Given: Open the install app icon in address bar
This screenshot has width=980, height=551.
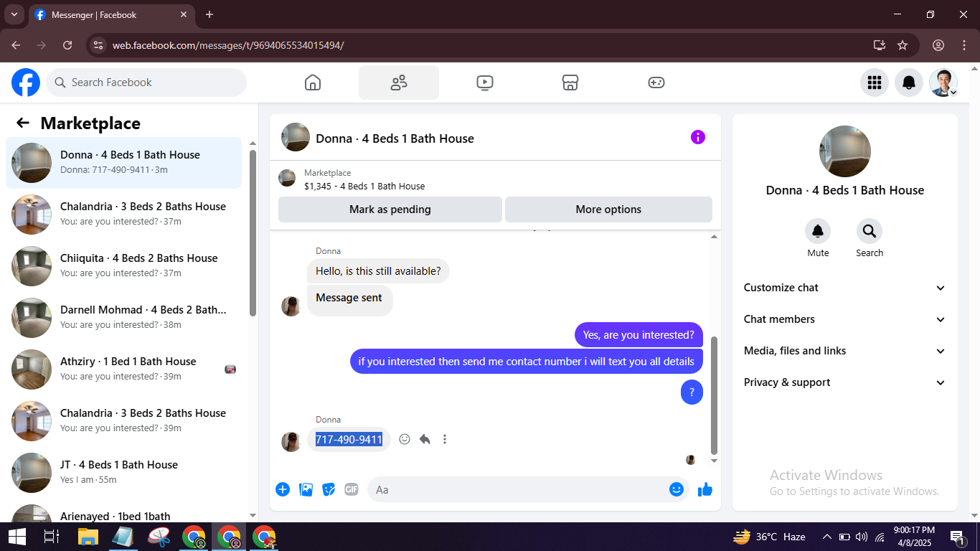Looking at the screenshot, I should point(880,45).
